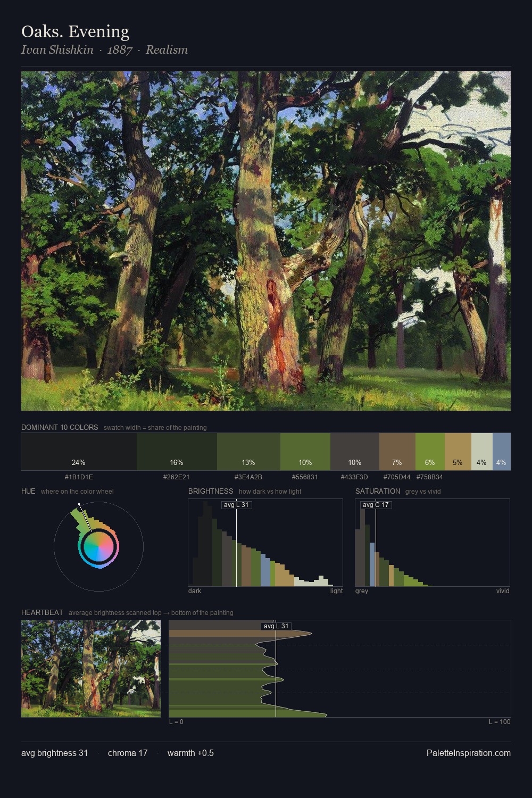Image resolution: width=532 pixels, height=798 pixels.
Task: Click the first 10% olive green swatch #556831
Action: pyautogui.click(x=305, y=452)
